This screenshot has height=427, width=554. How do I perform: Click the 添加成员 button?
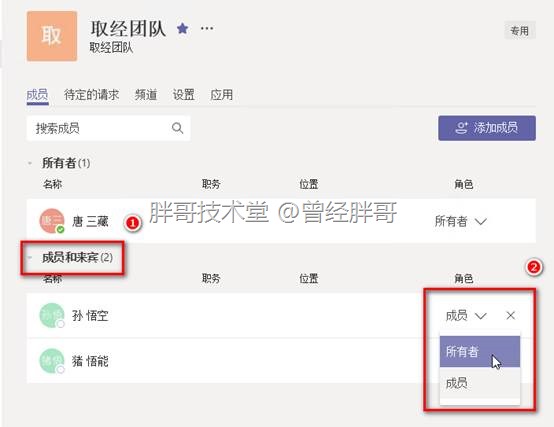[x=487, y=128]
